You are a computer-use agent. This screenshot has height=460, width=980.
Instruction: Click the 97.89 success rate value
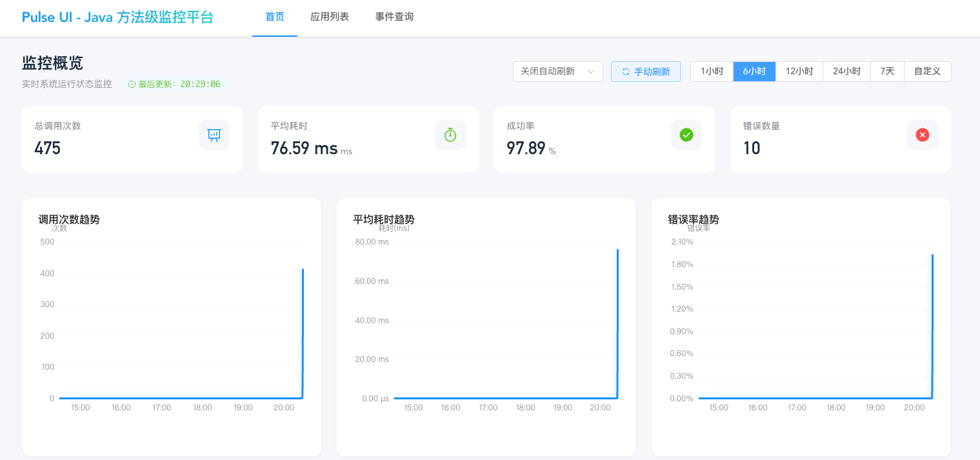coord(526,148)
